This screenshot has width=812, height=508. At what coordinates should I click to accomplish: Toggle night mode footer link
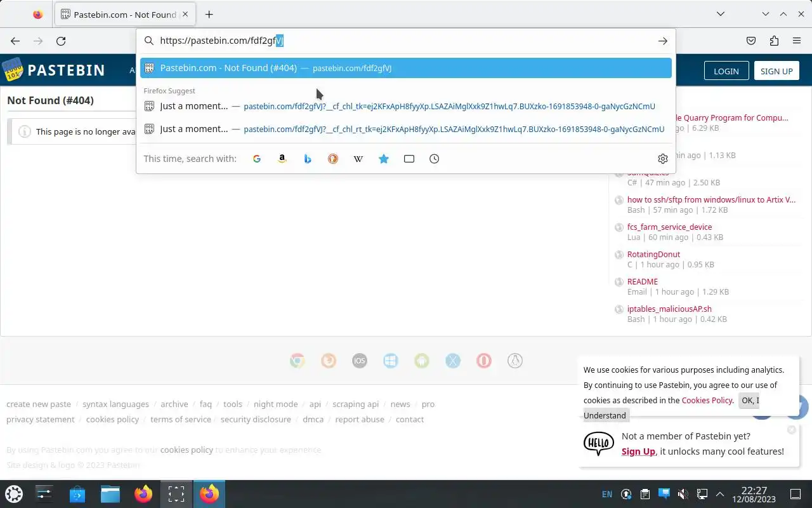[275, 404]
